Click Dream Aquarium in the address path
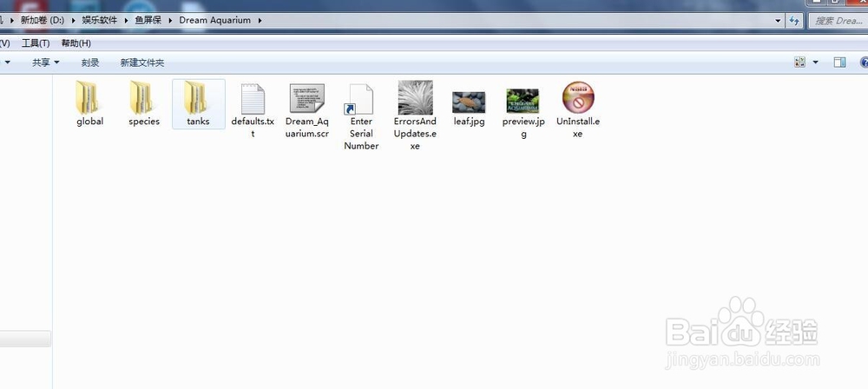Viewport: 868px width, 389px height. tap(214, 20)
